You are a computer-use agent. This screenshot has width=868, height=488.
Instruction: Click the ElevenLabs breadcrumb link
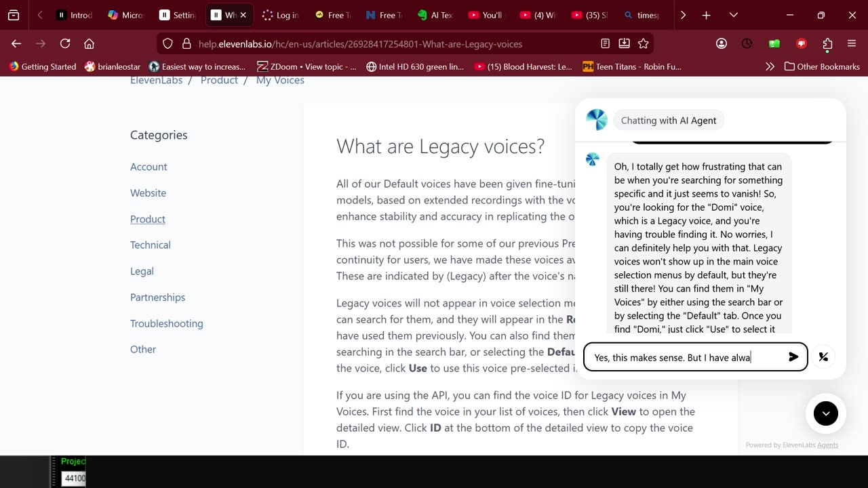[x=157, y=80]
